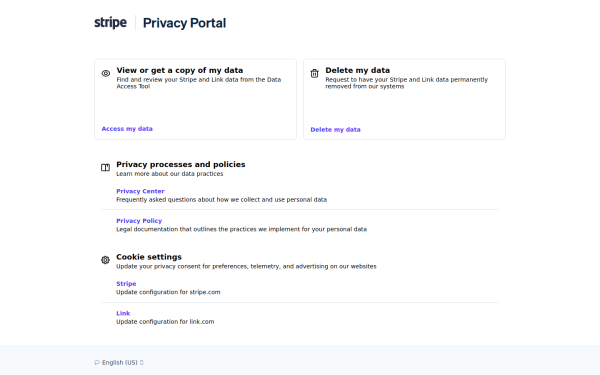Open Stripe cookie settings link
The height and width of the screenshot is (375, 600).
click(x=126, y=284)
